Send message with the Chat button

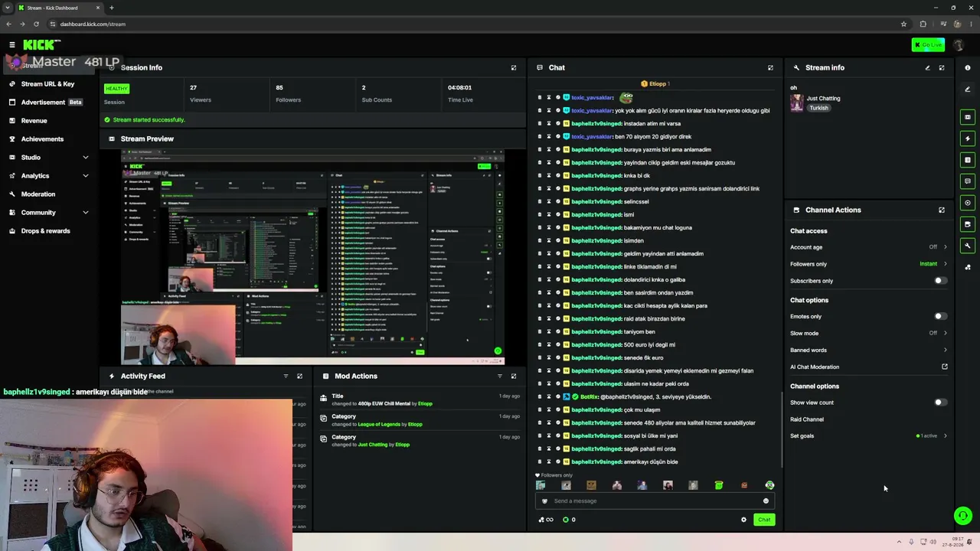pyautogui.click(x=764, y=520)
